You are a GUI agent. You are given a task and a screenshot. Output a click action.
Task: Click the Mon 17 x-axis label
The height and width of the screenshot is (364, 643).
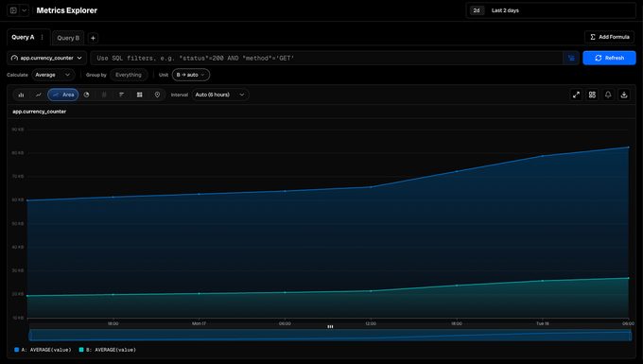tap(199, 323)
